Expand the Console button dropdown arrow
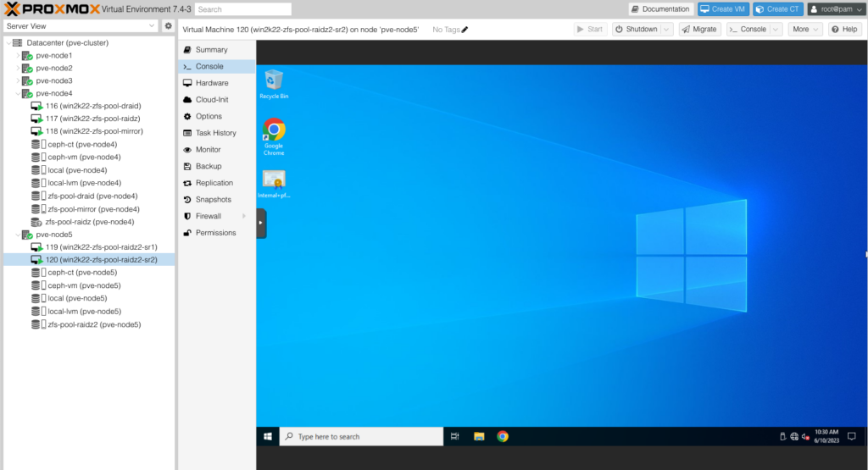 click(x=776, y=30)
